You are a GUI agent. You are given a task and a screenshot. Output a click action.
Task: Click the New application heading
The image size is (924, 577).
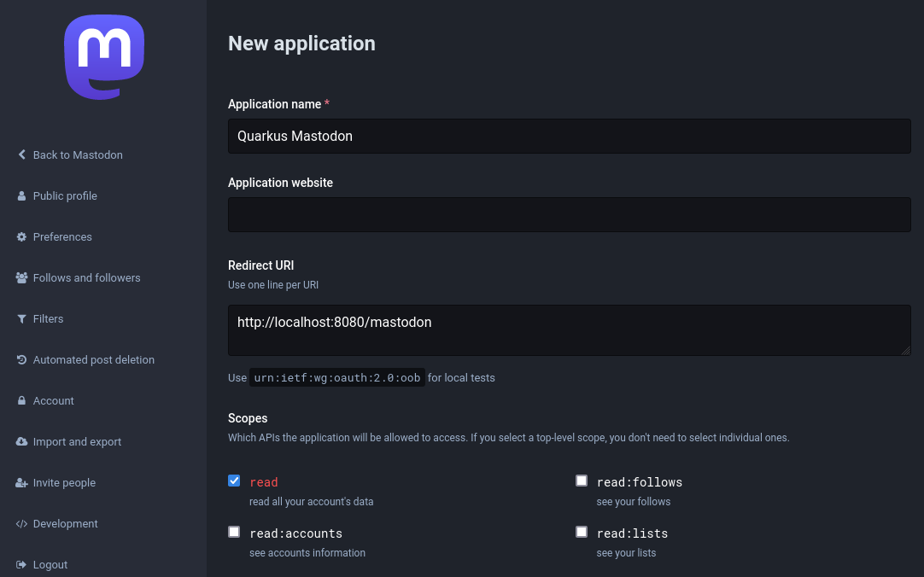coord(301,44)
